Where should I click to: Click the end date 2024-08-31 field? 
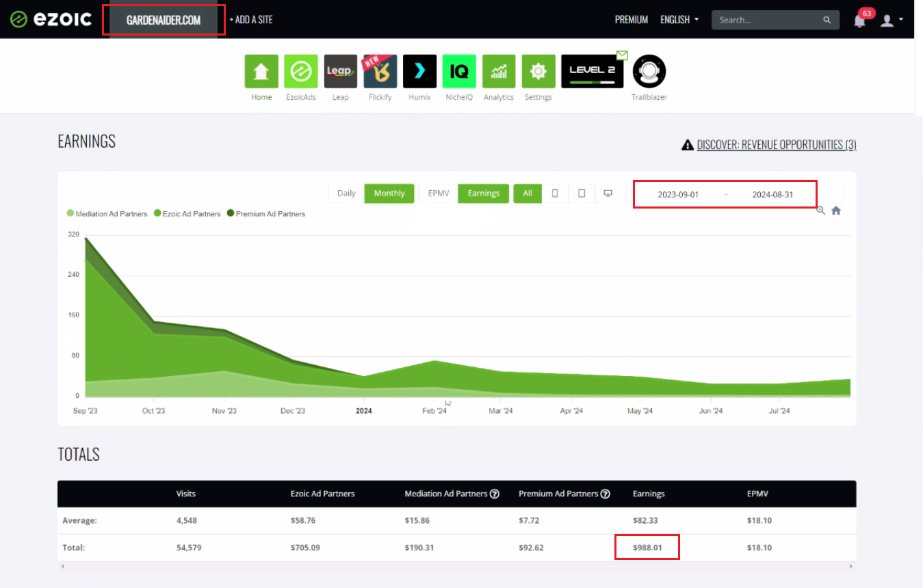pyautogui.click(x=772, y=194)
